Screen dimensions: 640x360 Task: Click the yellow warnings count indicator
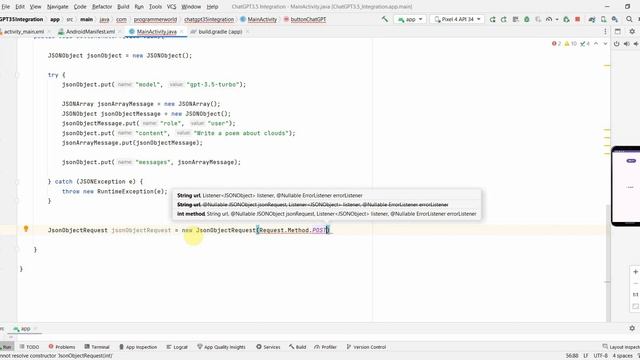pyautogui.click(x=570, y=44)
